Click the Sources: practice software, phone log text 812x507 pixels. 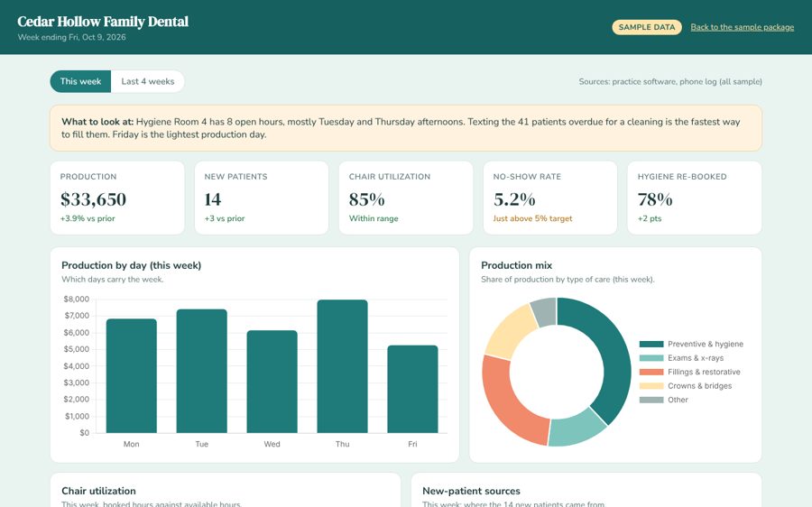point(670,81)
